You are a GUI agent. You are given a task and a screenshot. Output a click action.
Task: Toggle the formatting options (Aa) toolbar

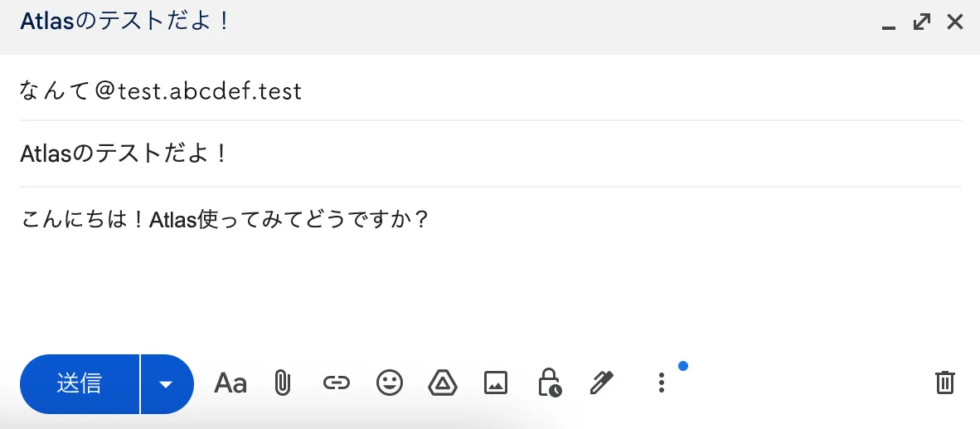pyautogui.click(x=230, y=383)
